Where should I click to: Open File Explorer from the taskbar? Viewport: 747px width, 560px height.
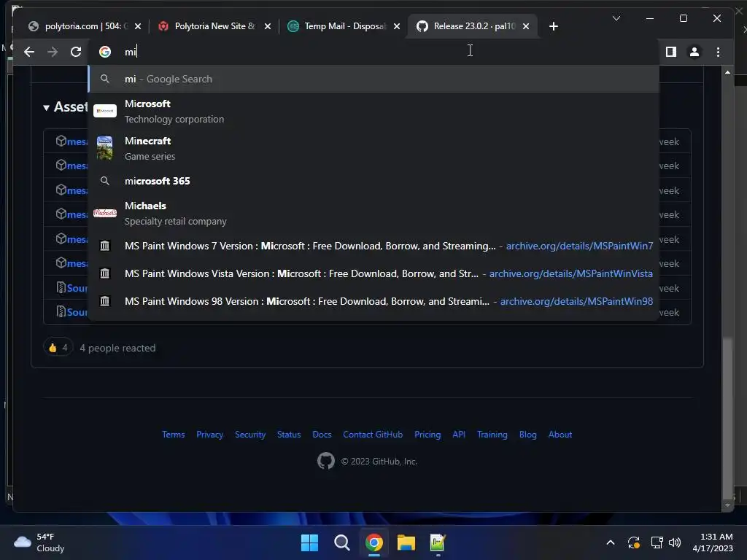tap(406, 542)
